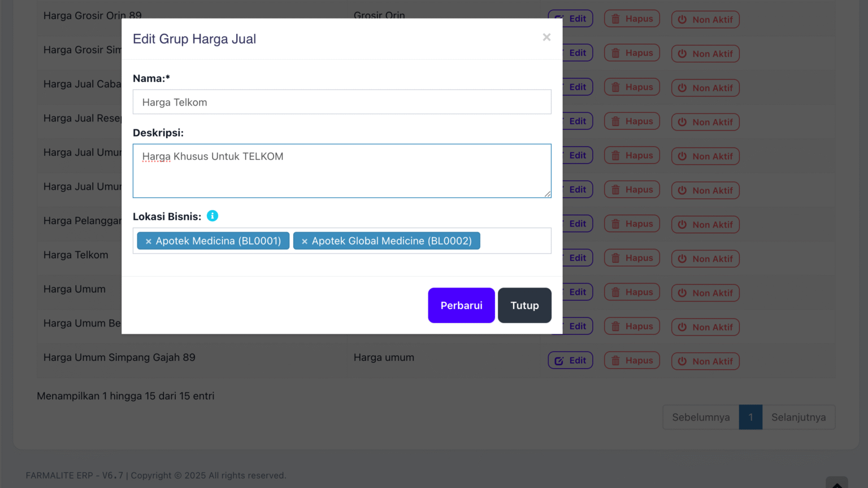Click the Tutup button
868x488 pixels.
[x=524, y=306]
